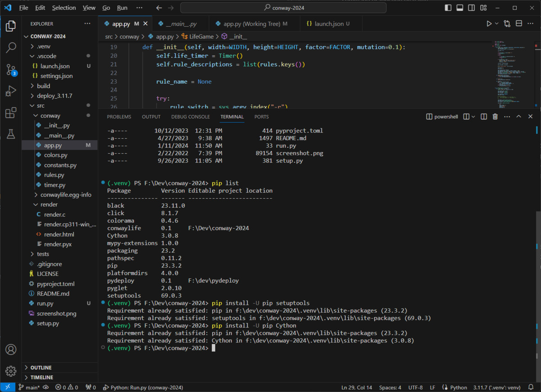The width and height of the screenshot is (541, 392).
Task: Click the conway-2024 command center search box
Action: pyautogui.click(x=283, y=8)
